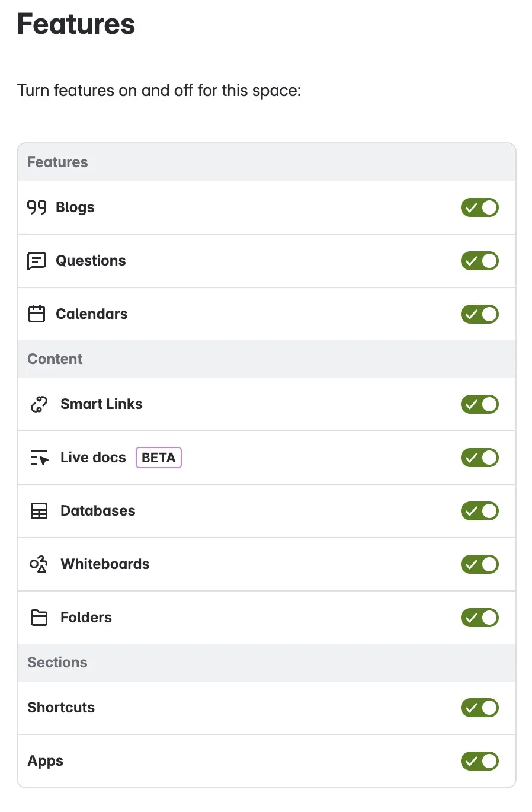Click the Folders folder icon

(39, 618)
